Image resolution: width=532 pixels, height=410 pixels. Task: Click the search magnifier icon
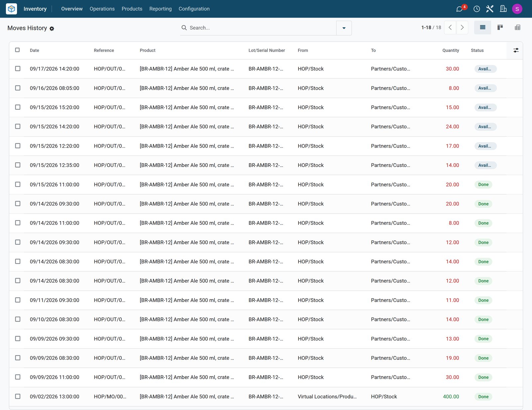184,28
